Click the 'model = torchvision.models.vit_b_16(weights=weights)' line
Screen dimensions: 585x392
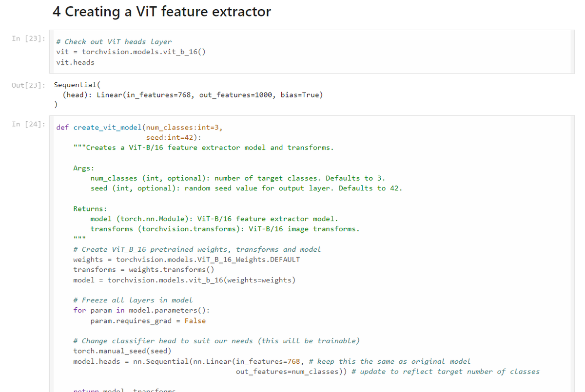184,280
